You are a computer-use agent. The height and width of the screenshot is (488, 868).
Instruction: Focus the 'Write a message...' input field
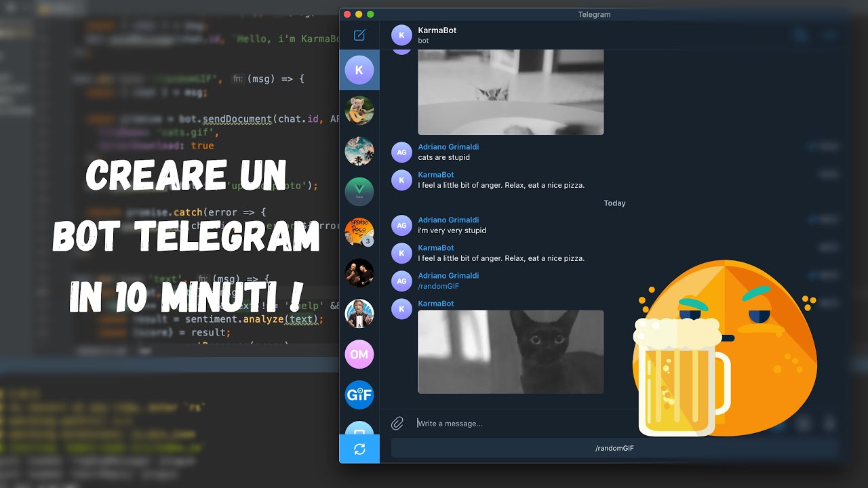[x=522, y=424]
